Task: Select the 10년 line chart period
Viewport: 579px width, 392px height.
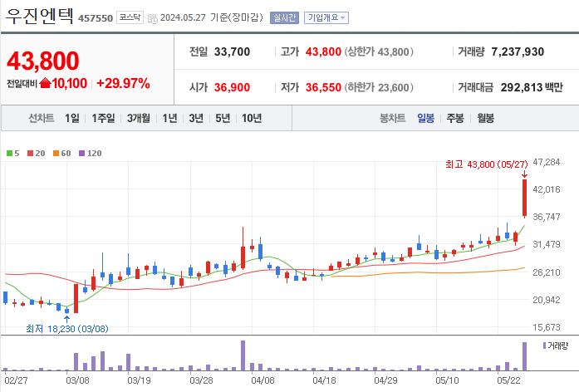Action: [x=252, y=118]
